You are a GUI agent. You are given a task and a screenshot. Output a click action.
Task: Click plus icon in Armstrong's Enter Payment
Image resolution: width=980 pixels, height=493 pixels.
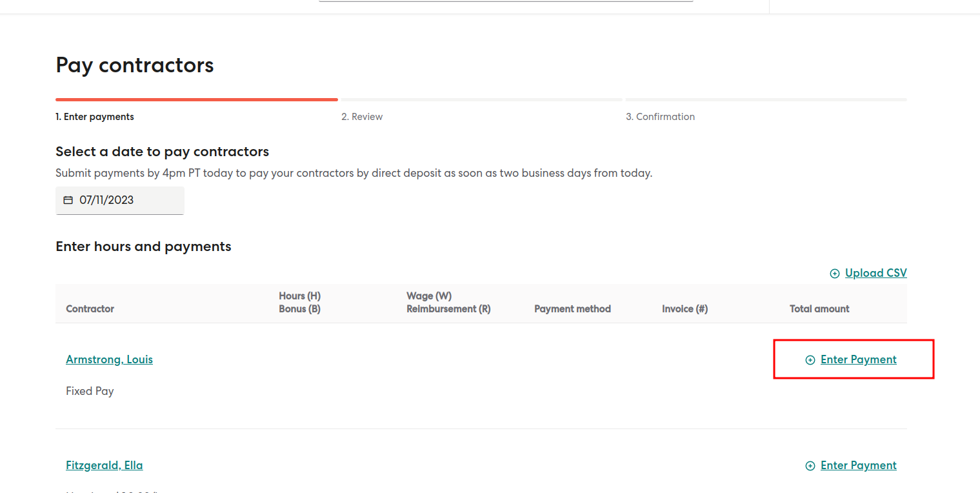click(x=810, y=360)
